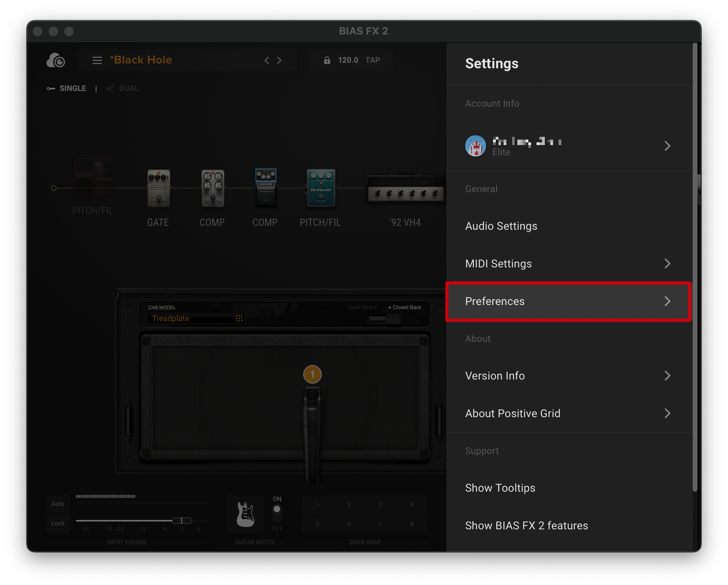Click the Elite membership label
Image resolution: width=728 pixels, height=585 pixels.
tap(501, 152)
